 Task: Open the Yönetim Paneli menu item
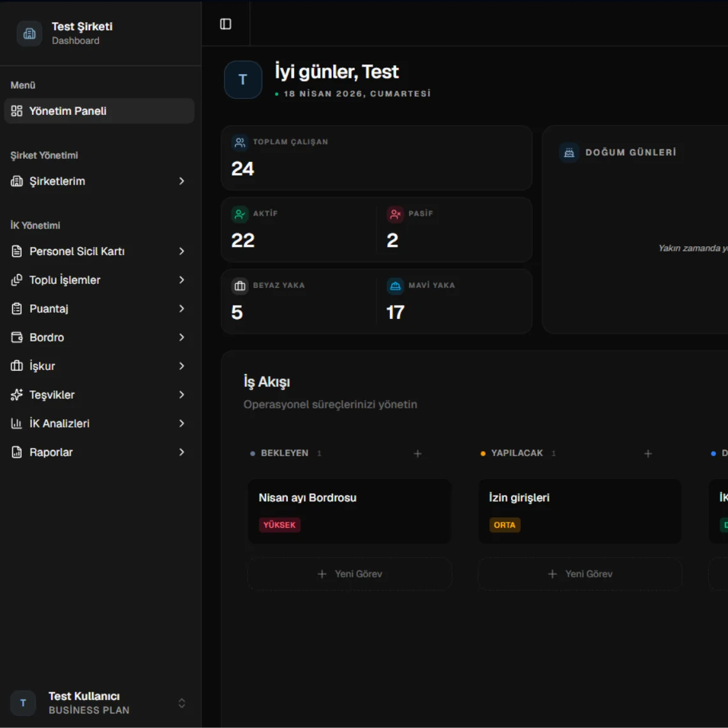tap(99, 111)
